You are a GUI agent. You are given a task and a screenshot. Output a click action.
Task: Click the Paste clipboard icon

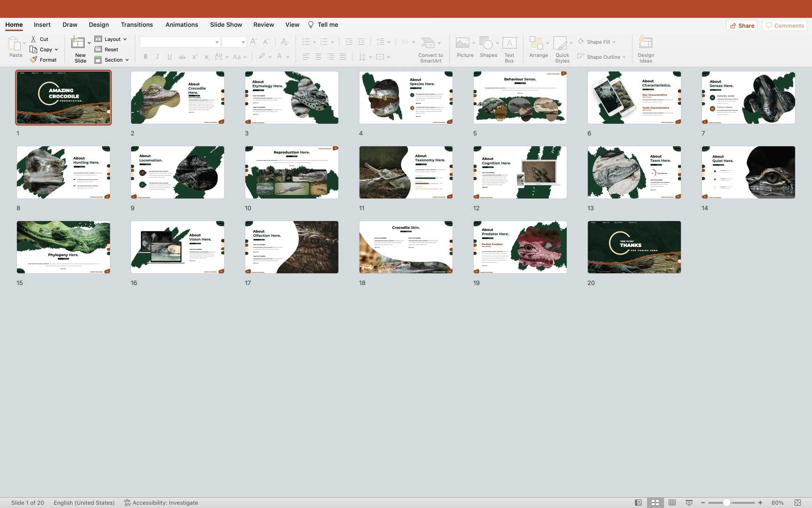point(14,44)
